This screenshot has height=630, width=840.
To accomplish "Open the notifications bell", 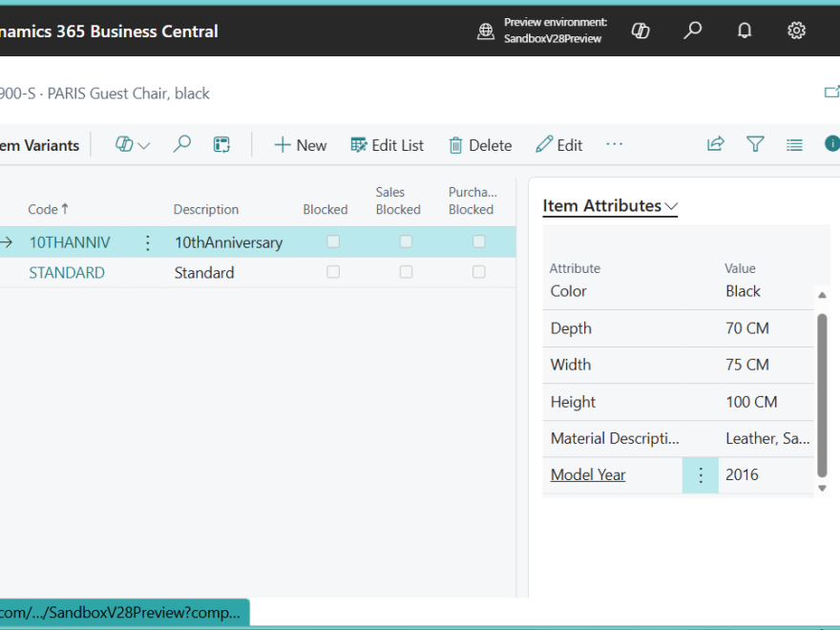I will [745, 31].
